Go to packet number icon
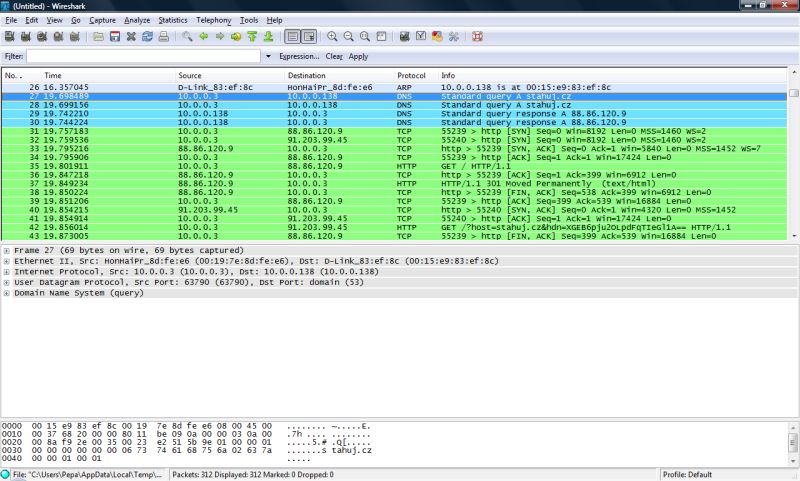This screenshot has width=800, height=481. coord(236,36)
